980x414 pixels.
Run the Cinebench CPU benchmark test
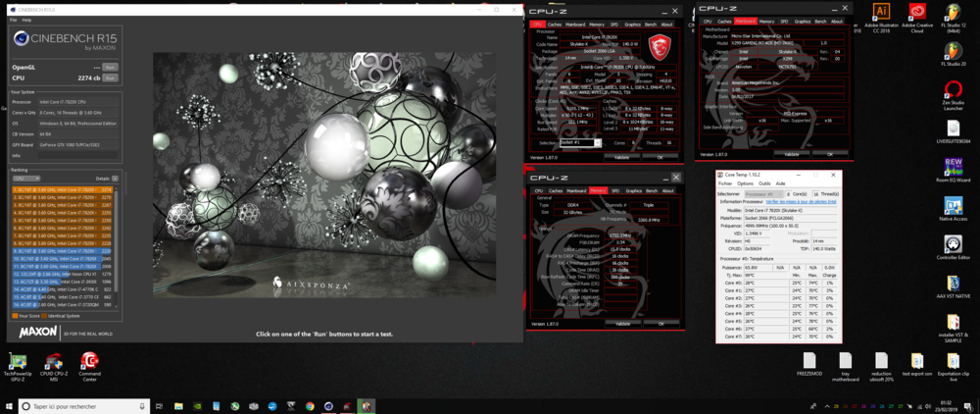tap(110, 77)
